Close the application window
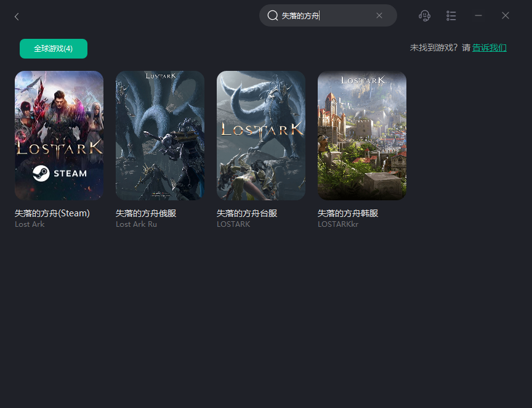 (x=506, y=15)
